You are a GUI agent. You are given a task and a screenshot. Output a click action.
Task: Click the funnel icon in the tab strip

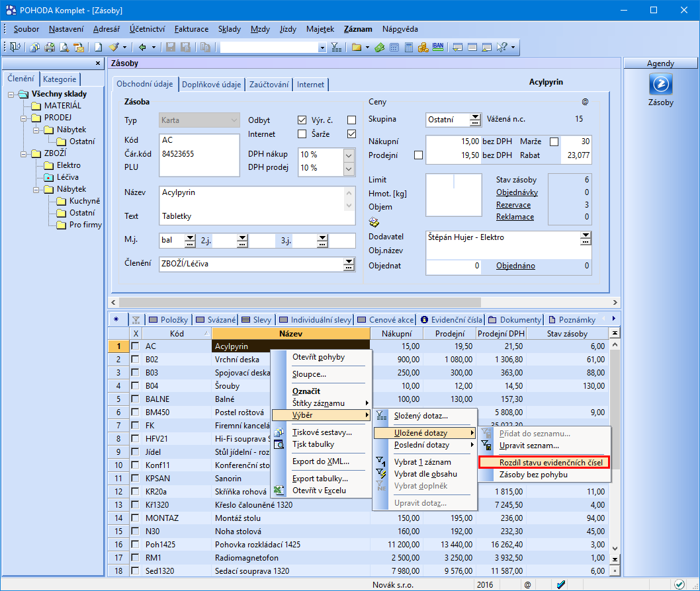pyautogui.click(x=136, y=320)
